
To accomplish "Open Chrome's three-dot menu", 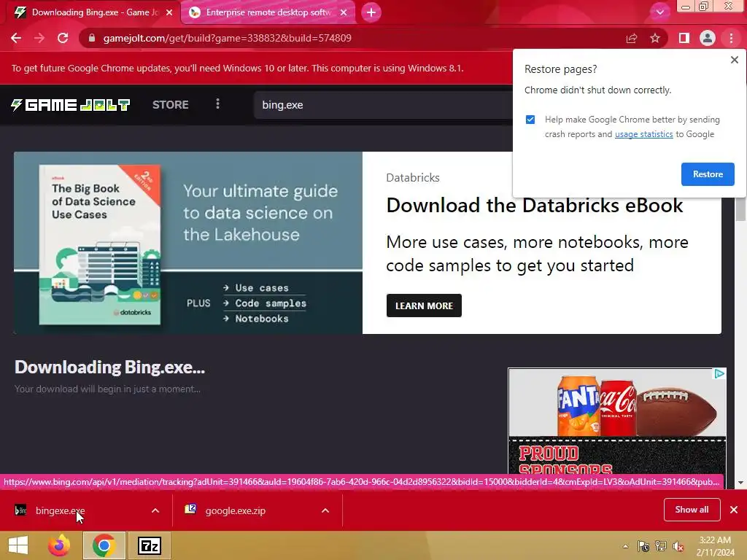I will 731,38.
